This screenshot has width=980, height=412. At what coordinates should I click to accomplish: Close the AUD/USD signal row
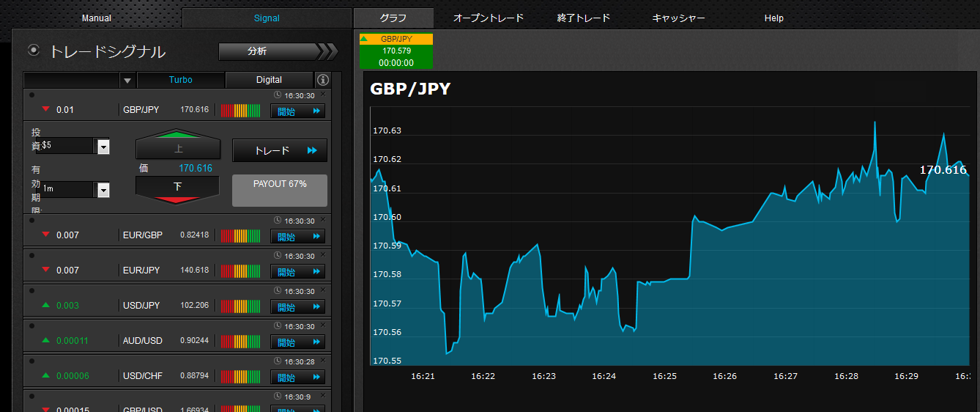323,325
